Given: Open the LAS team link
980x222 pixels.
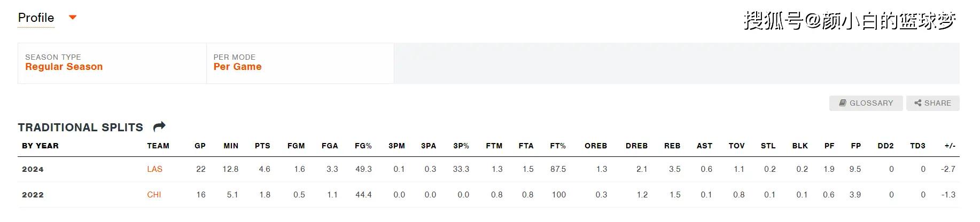Looking at the screenshot, I should click(154, 169).
